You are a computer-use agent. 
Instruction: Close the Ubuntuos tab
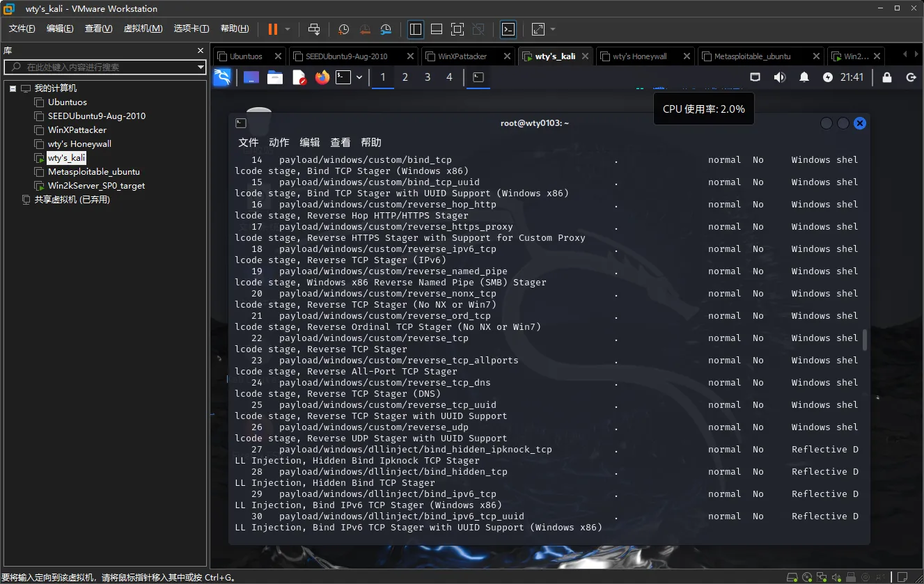click(x=278, y=56)
